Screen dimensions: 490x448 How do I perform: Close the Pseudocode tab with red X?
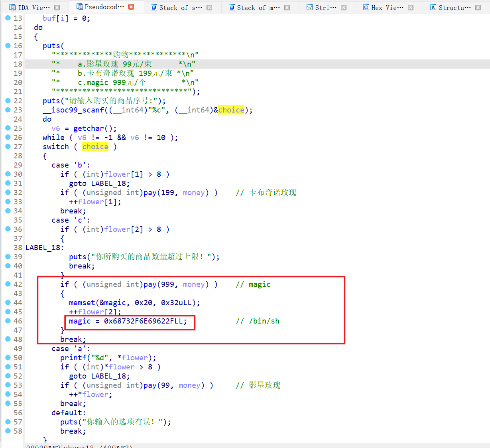click(131, 7)
